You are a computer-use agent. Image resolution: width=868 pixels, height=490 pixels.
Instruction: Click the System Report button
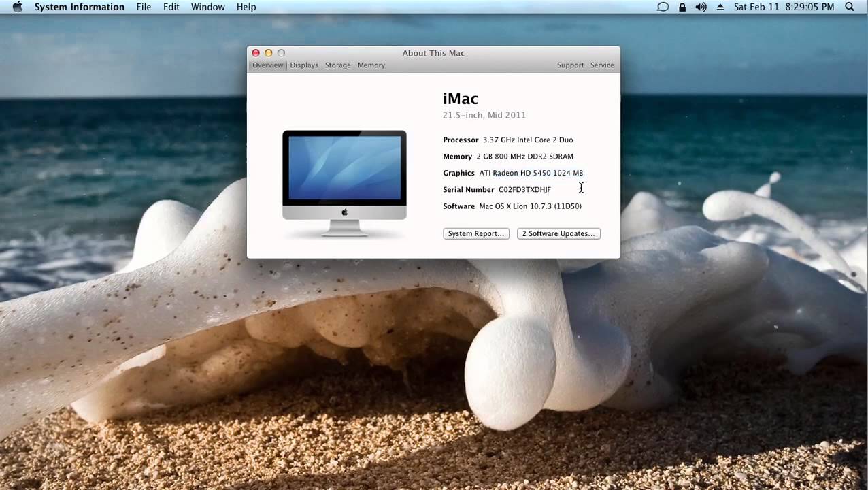(x=476, y=233)
